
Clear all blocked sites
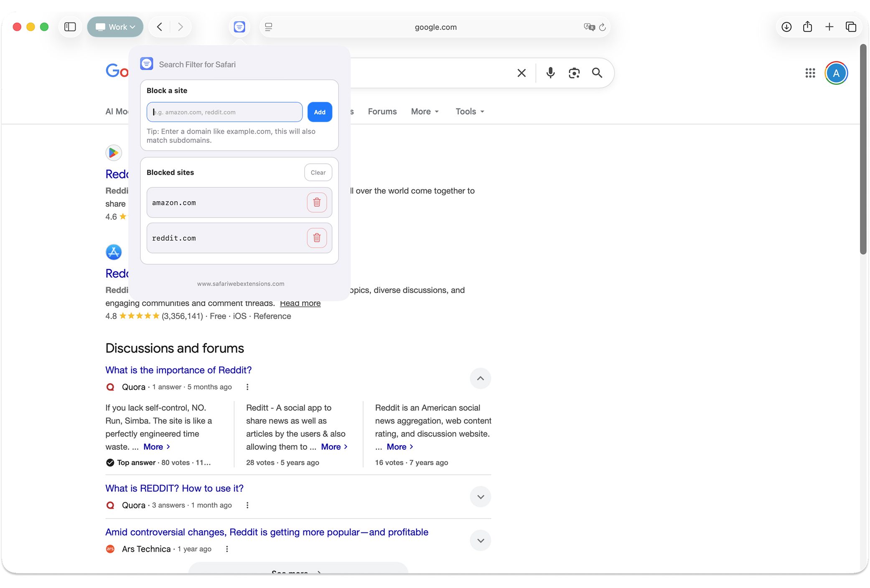coord(318,172)
